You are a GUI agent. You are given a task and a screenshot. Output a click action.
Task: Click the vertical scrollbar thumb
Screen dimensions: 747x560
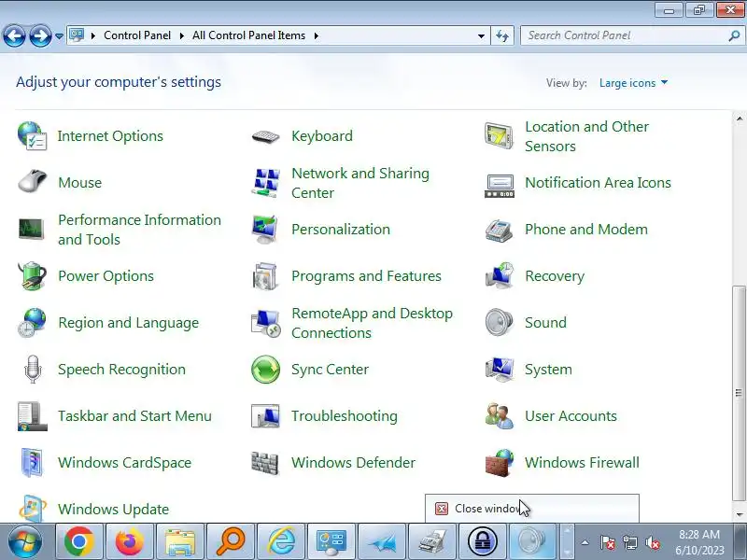[x=739, y=393]
